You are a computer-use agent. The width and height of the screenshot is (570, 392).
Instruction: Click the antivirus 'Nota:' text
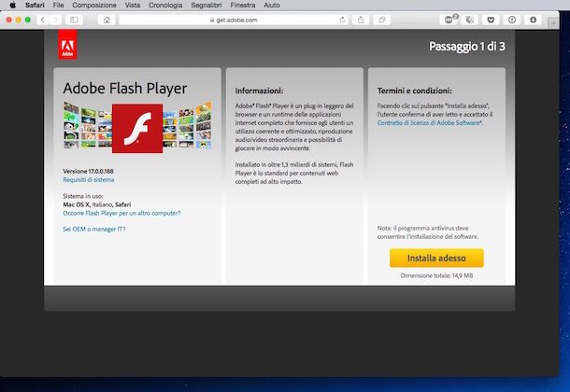click(x=428, y=232)
